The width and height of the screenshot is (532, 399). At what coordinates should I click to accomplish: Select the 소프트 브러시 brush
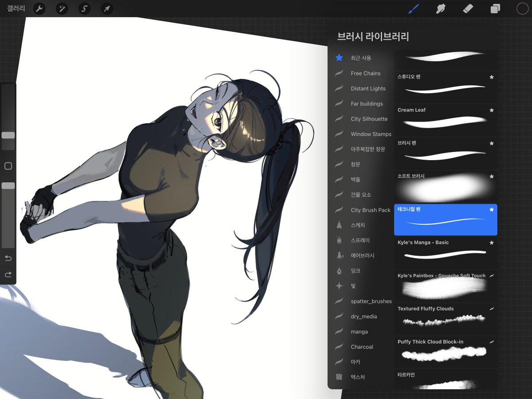pos(446,187)
